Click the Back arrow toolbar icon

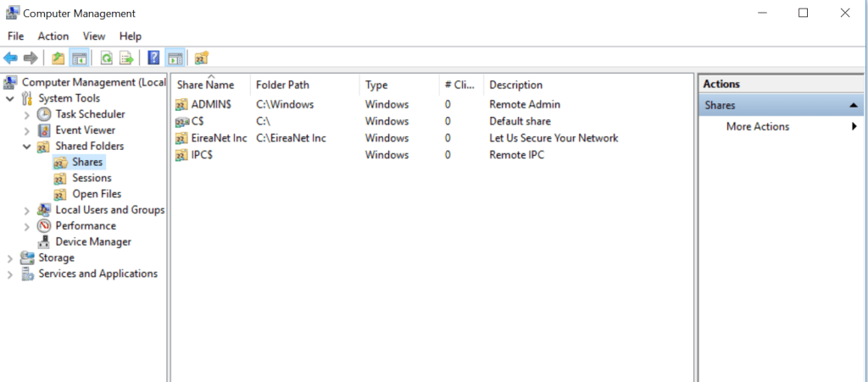10,58
